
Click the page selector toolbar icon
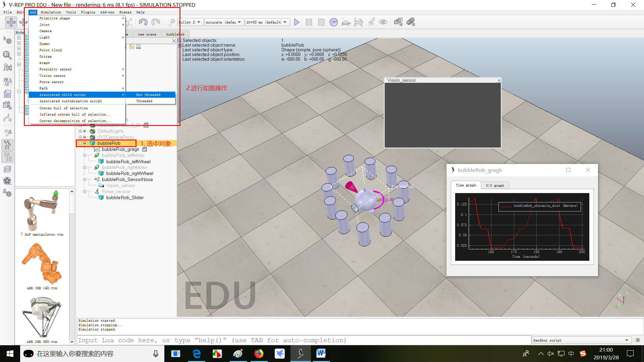point(398,22)
